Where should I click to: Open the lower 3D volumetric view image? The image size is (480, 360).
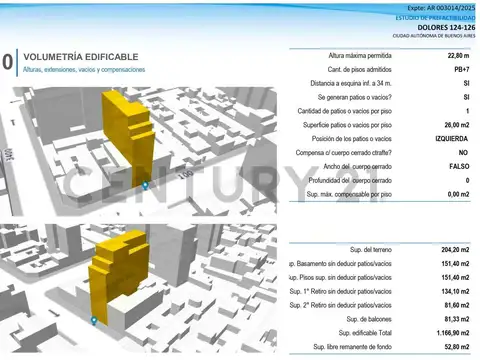pyautogui.click(x=138, y=288)
